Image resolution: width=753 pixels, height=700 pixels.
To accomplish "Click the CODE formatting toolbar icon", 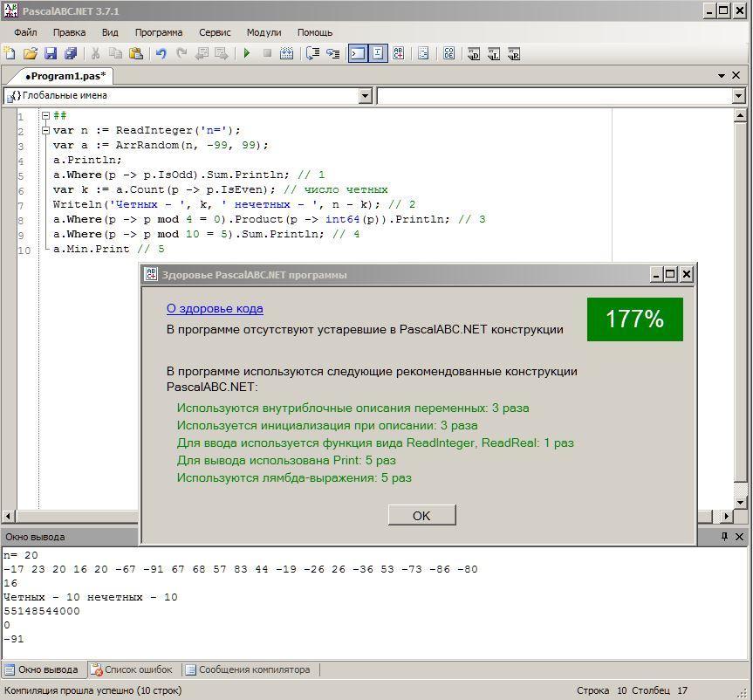I will click(x=448, y=53).
